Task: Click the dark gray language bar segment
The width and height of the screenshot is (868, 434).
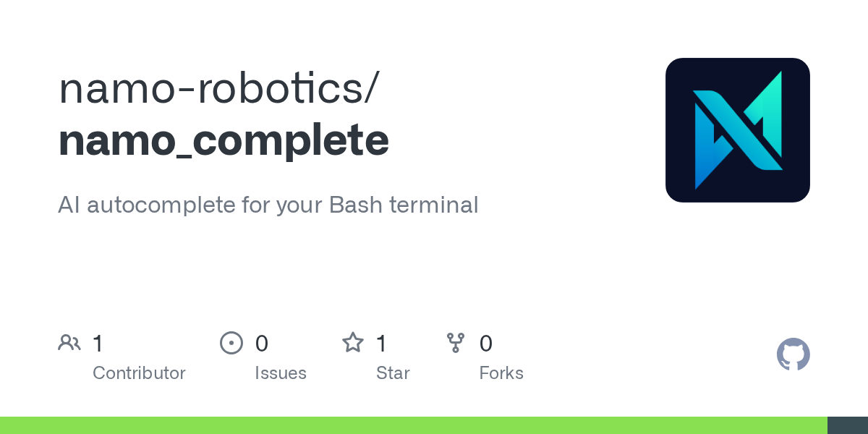Action: pyautogui.click(x=848, y=425)
